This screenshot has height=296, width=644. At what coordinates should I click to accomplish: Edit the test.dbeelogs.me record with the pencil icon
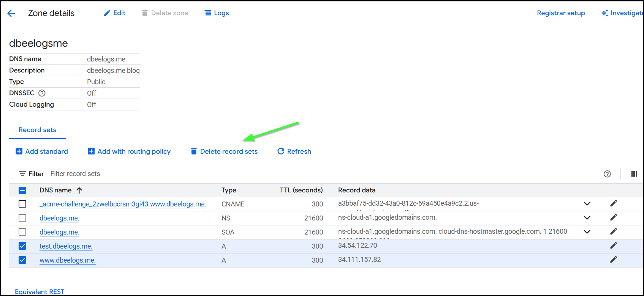pos(613,246)
